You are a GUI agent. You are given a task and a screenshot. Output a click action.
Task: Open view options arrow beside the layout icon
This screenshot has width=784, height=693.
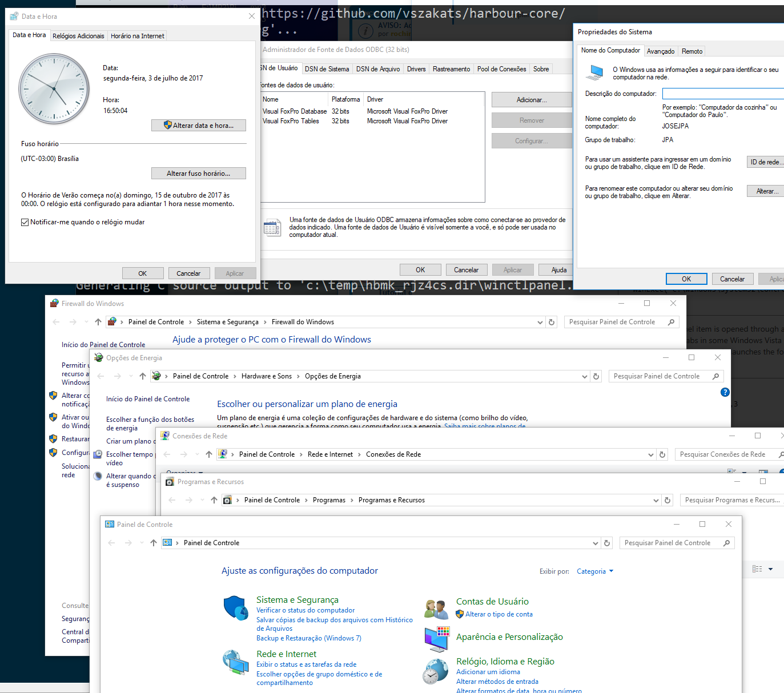(770, 569)
